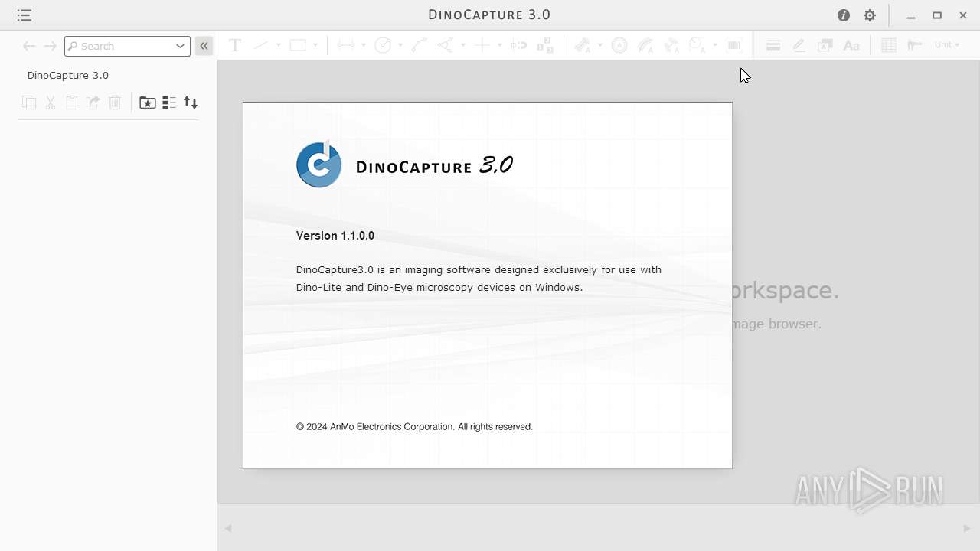Expand the distance measurement options arrow
The height and width of the screenshot is (551, 980).
tap(364, 45)
